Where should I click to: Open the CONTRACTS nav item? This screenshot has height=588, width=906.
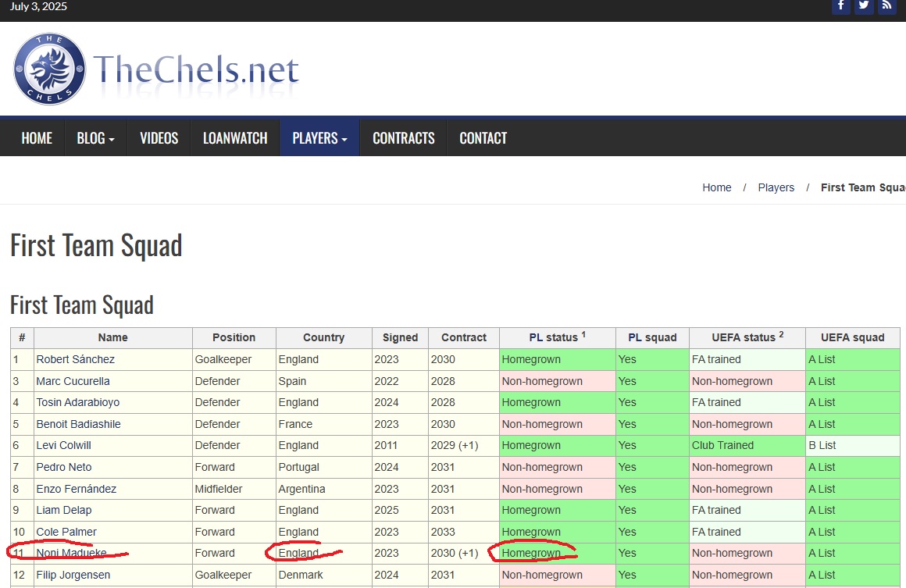tap(403, 138)
